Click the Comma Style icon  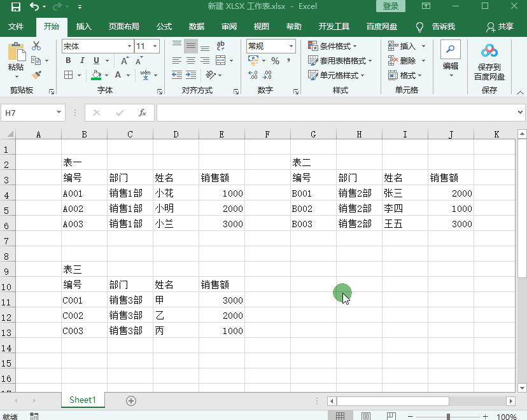tap(288, 60)
